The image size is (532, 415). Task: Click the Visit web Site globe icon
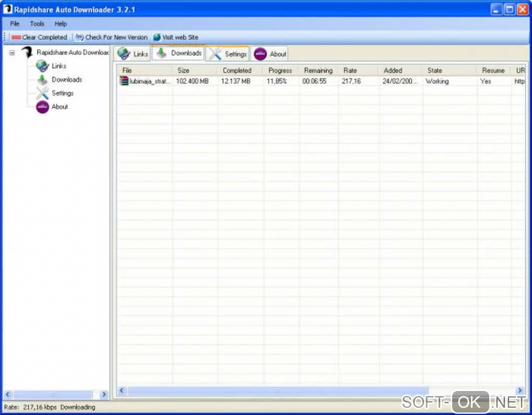coord(157,38)
